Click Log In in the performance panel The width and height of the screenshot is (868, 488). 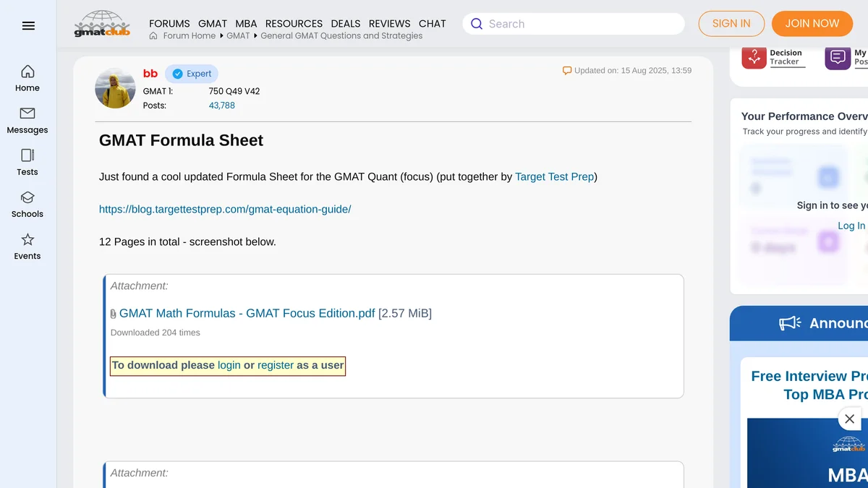[851, 226]
